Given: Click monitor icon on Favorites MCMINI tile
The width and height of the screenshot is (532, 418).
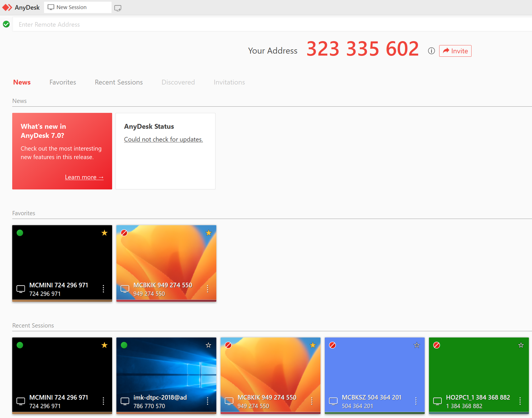Looking at the screenshot, I should 21,289.
